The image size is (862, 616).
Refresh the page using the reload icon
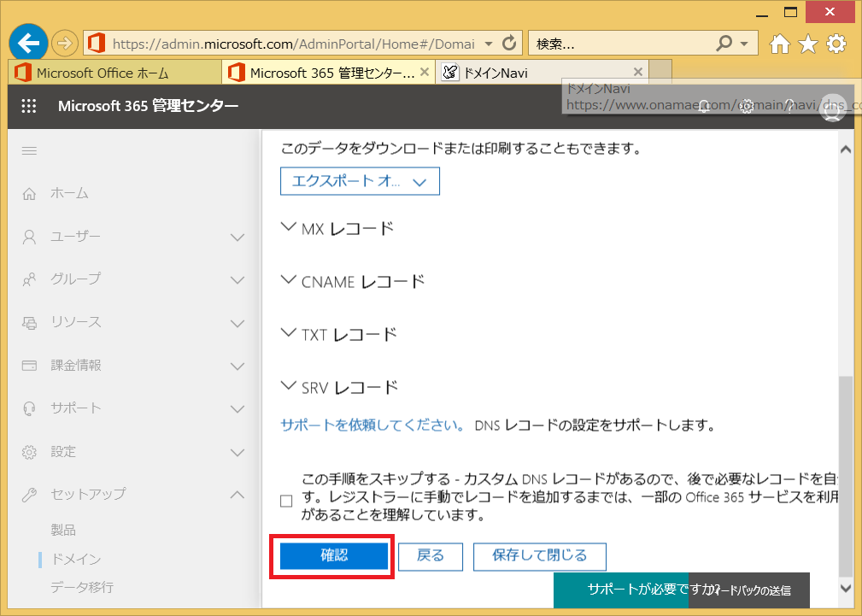coord(510,43)
